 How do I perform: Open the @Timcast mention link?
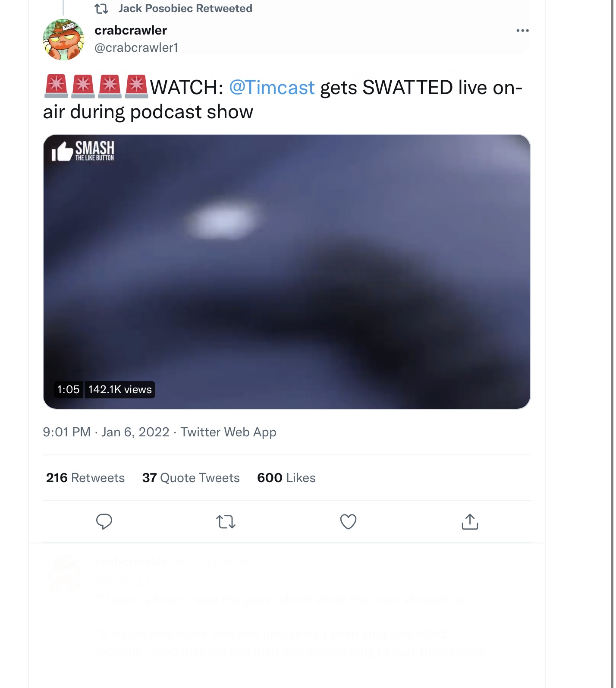click(x=272, y=88)
